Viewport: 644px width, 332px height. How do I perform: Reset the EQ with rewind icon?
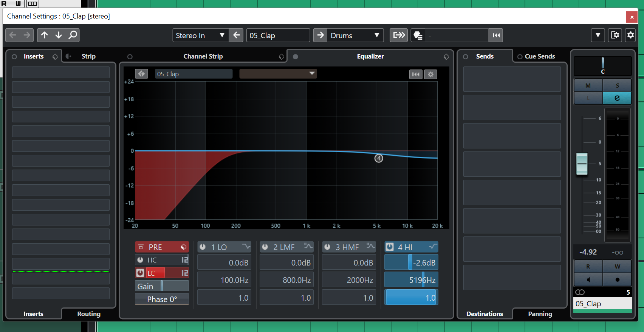point(416,74)
